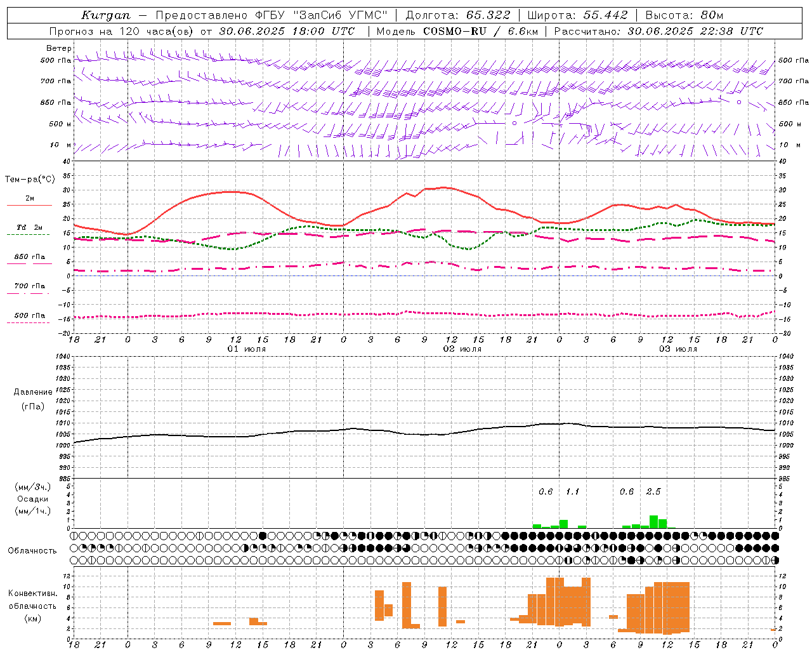Click the 'Рассчитано: 30.06.2025 22:38 UTC' timestamp
812x650 pixels.
point(658,31)
